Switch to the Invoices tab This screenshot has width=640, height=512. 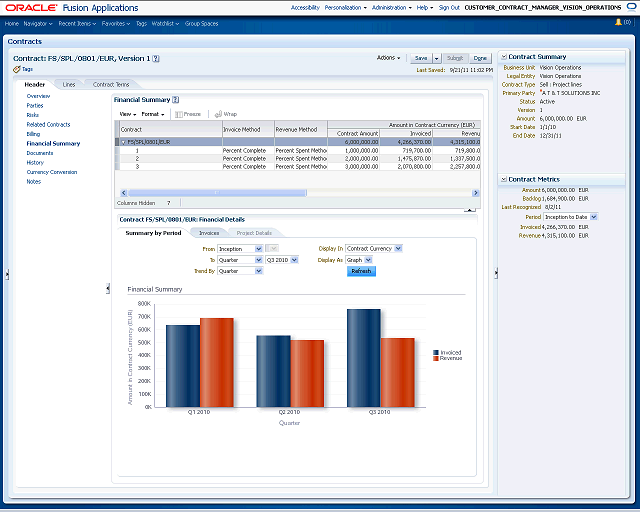tap(209, 233)
